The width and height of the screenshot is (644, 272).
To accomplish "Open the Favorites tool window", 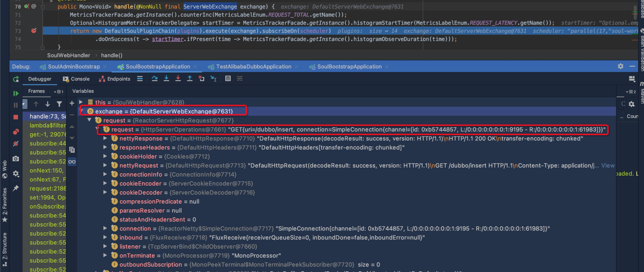I will click(5, 205).
